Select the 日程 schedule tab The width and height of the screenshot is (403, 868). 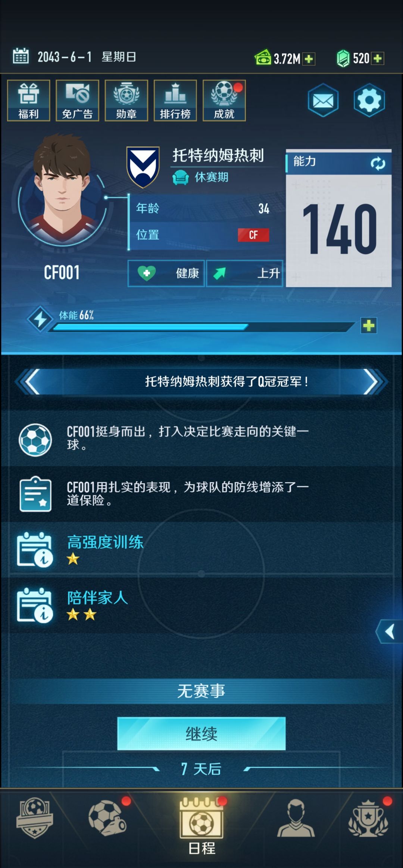point(201,826)
